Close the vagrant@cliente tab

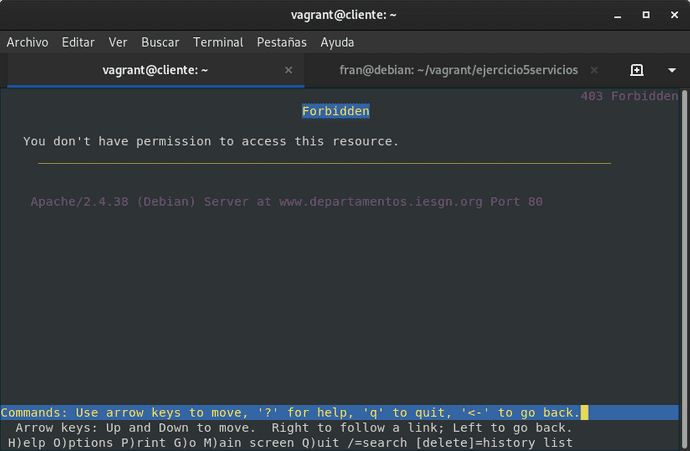click(x=289, y=70)
